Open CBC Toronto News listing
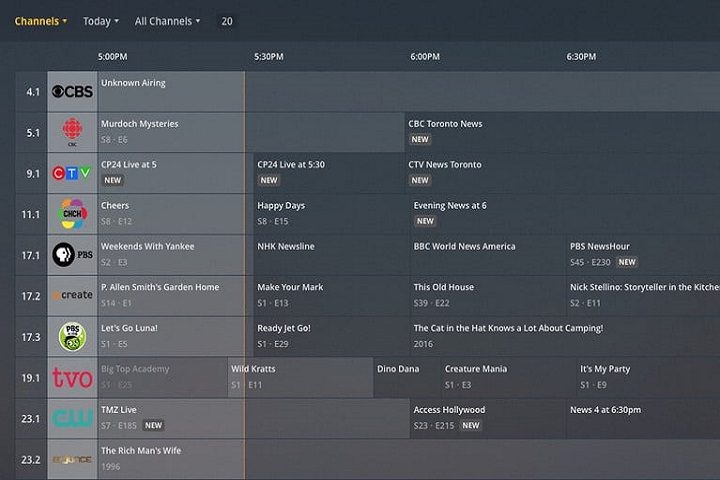 (445, 124)
